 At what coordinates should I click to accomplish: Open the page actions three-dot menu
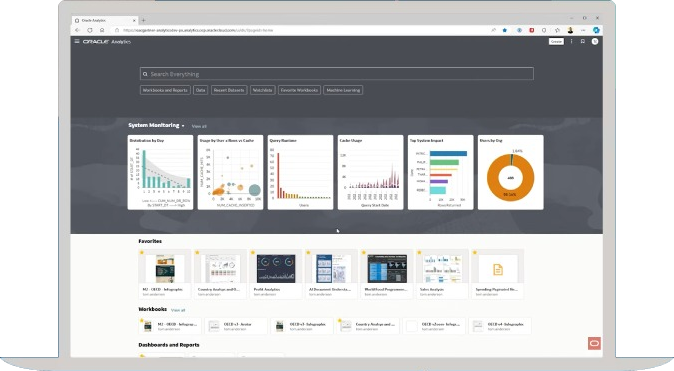coord(571,41)
